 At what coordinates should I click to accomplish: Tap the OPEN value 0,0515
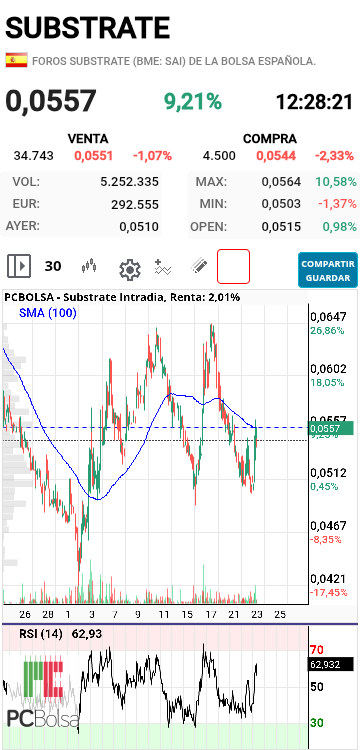pos(281,227)
